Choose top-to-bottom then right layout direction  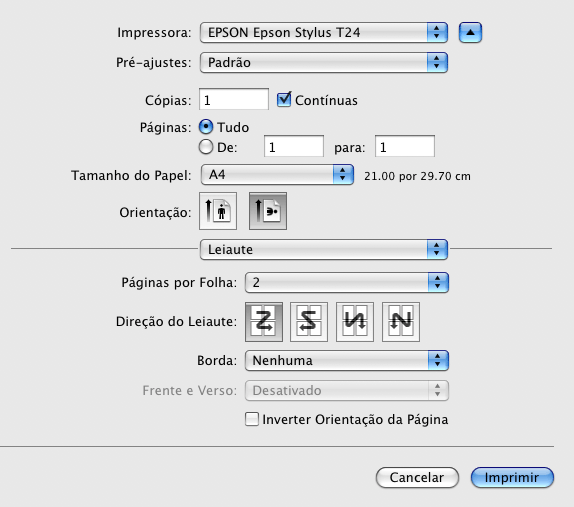[355, 322]
